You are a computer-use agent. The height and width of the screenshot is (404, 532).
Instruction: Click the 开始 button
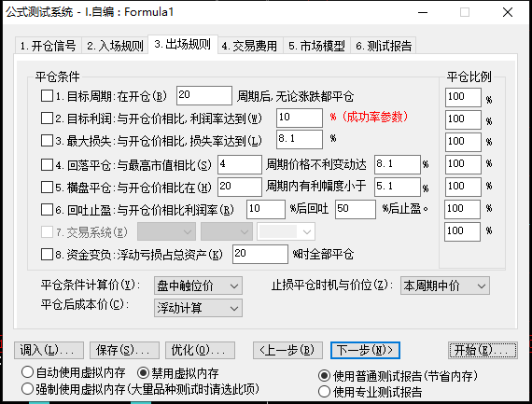click(x=483, y=350)
